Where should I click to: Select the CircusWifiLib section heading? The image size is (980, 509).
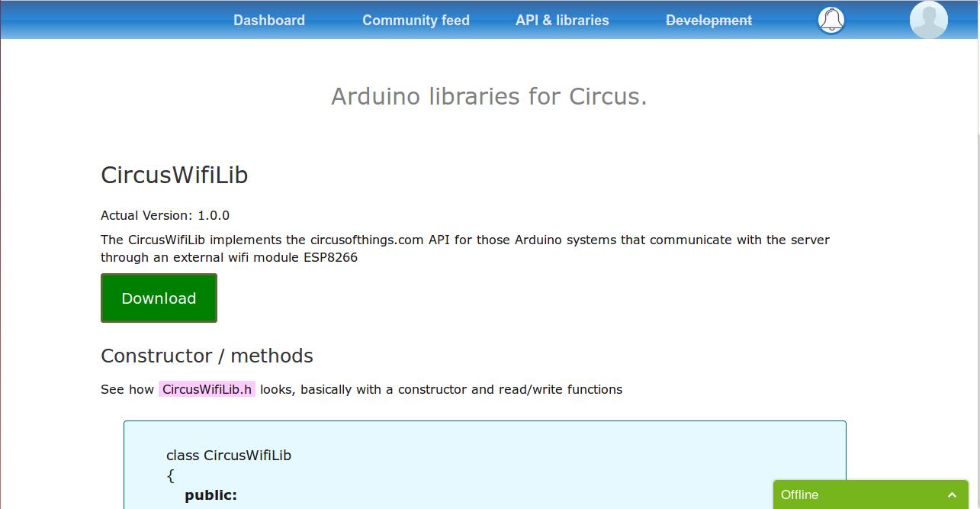[x=175, y=175]
